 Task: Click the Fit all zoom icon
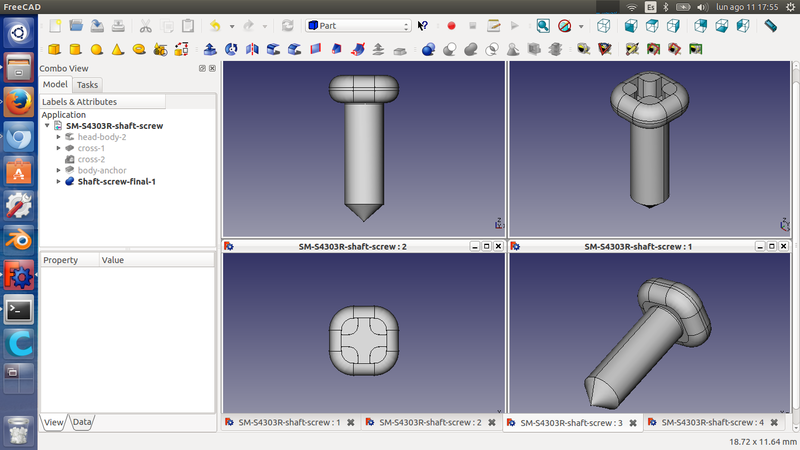tap(543, 25)
